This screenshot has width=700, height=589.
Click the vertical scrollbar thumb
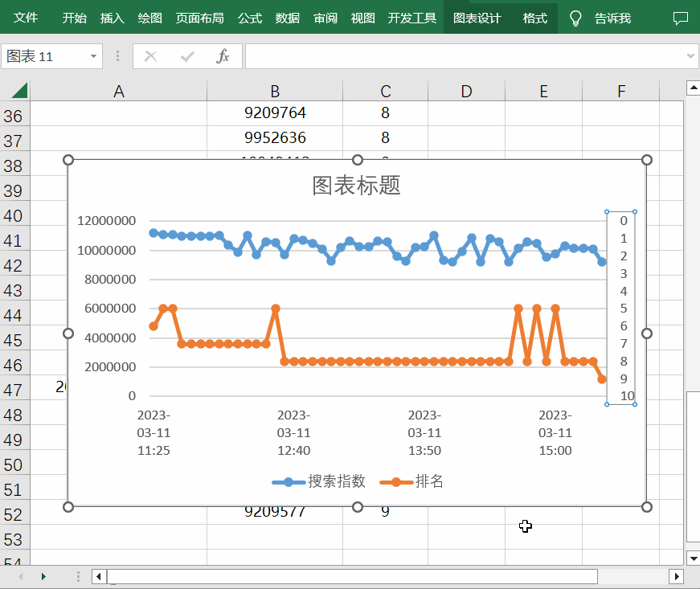(x=693, y=467)
